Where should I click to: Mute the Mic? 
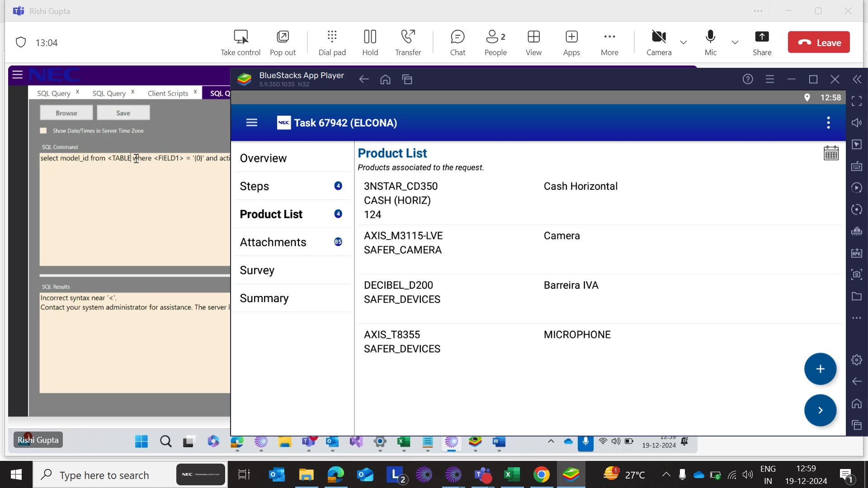(x=711, y=43)
